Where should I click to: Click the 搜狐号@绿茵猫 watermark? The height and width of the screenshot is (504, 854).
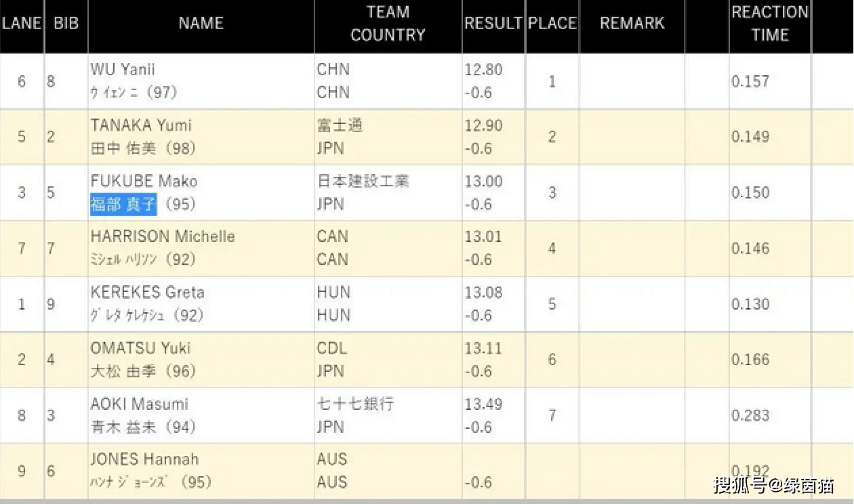click(773, 486)
